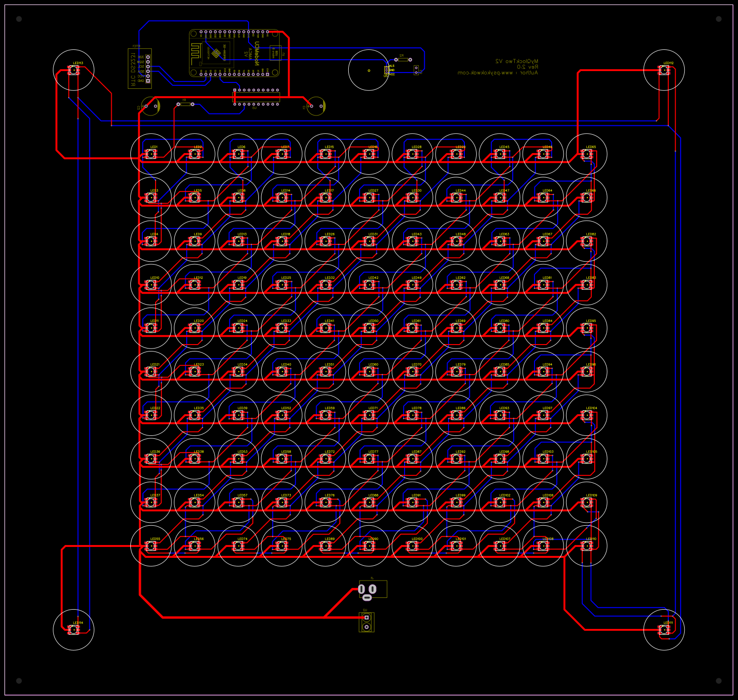Viewport: 738px width, 700px height.
Task: Select U2 two-pin terminal block
Action: coord(366,622)
